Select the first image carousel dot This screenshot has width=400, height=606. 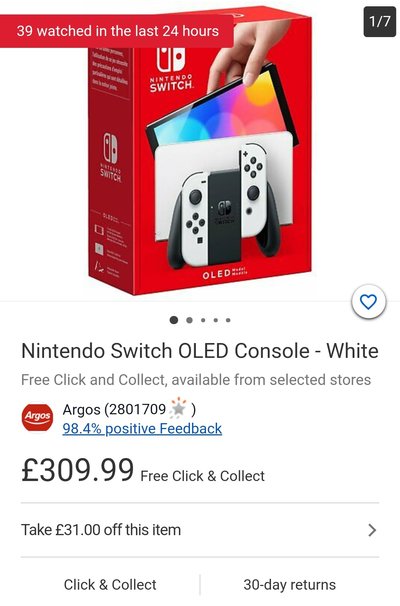pos(174,320)
